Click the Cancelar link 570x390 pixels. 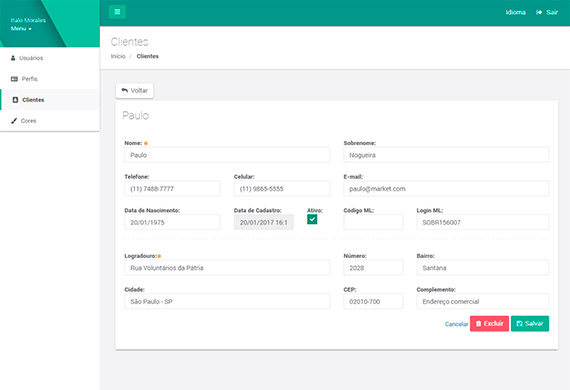tap(456, 324)
